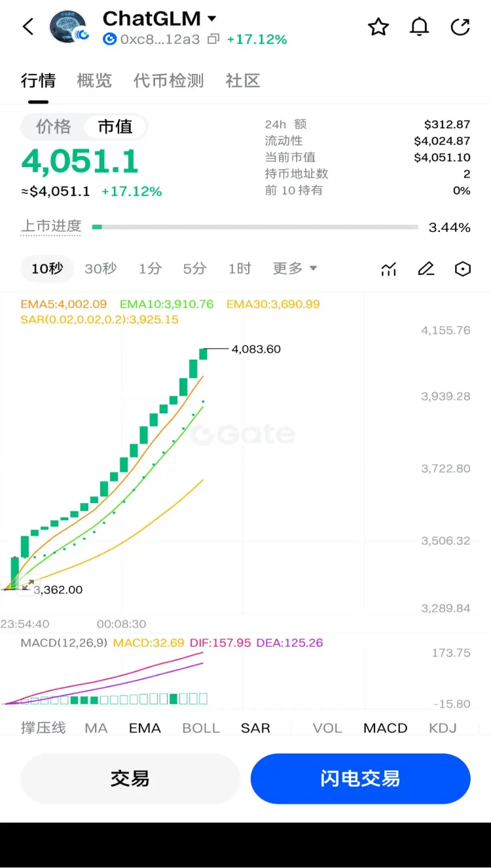
Task: Open the chart indicators icon
Action: 389,269
